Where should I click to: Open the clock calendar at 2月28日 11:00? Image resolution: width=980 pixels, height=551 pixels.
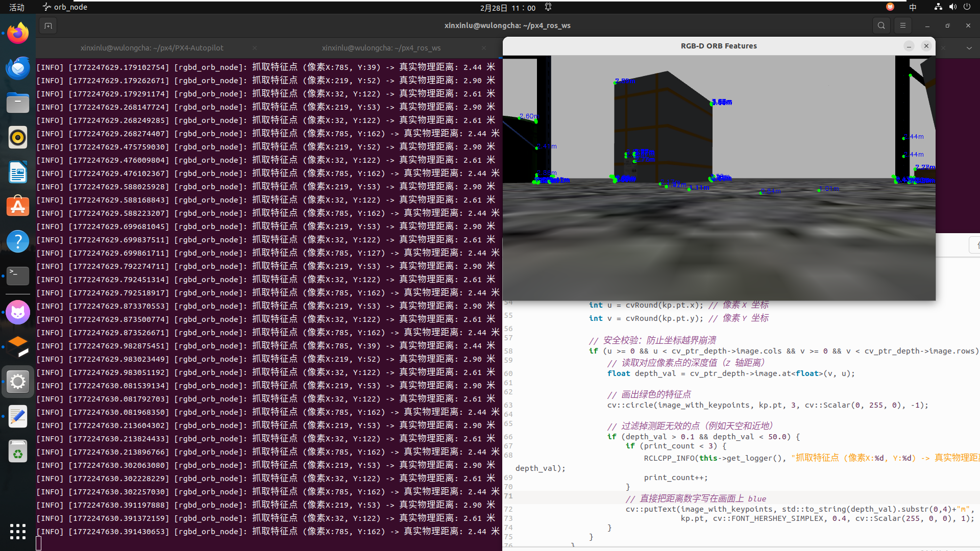[x=507, y=8]
